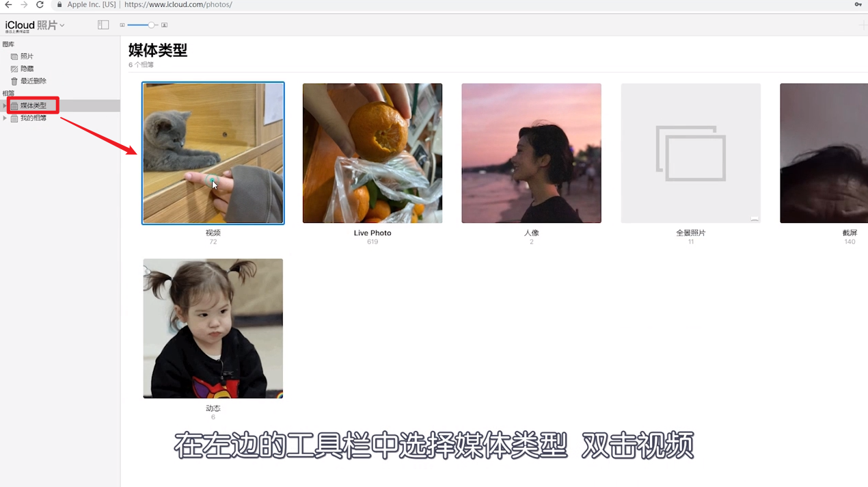Click the 照片 library icon
The image size is (868, 487).
tap(14, 57)
